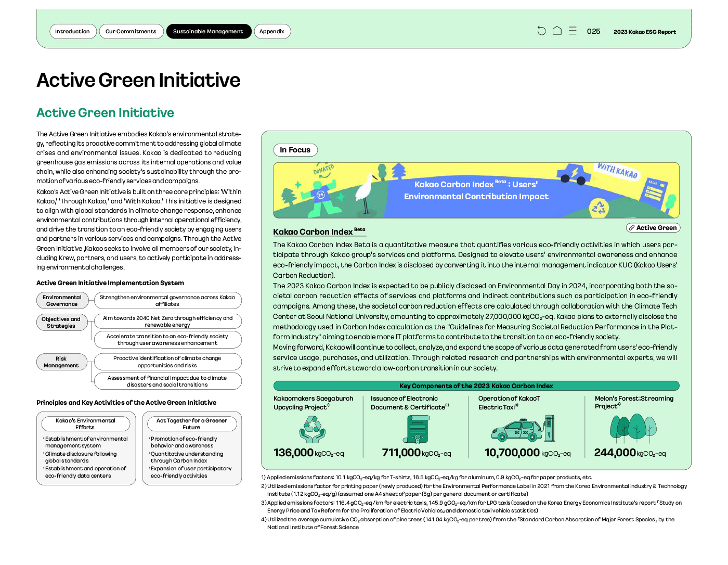Click the Melon's Forest trees icon
The width and height of the screenshot is (728, 565).
coord(633,428)
